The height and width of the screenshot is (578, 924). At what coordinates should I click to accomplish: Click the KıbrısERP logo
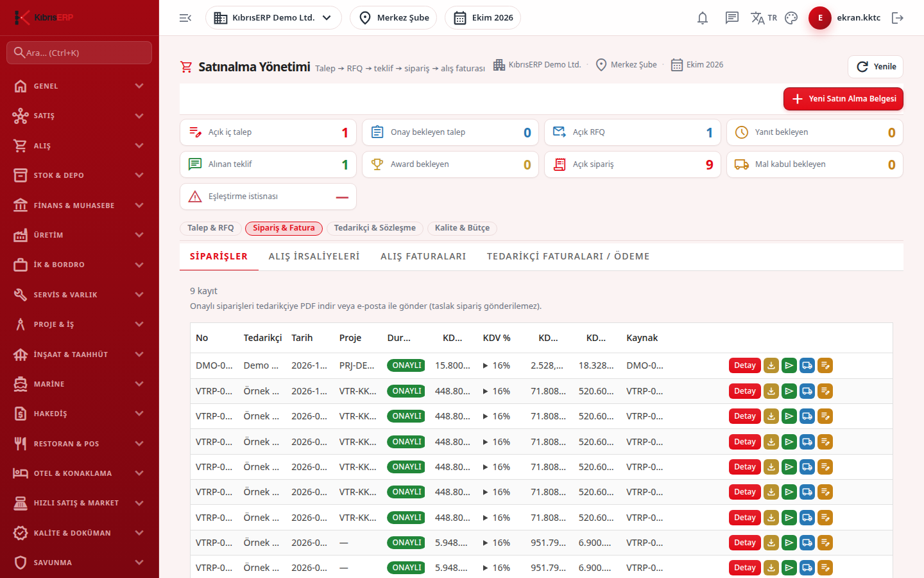44,17
